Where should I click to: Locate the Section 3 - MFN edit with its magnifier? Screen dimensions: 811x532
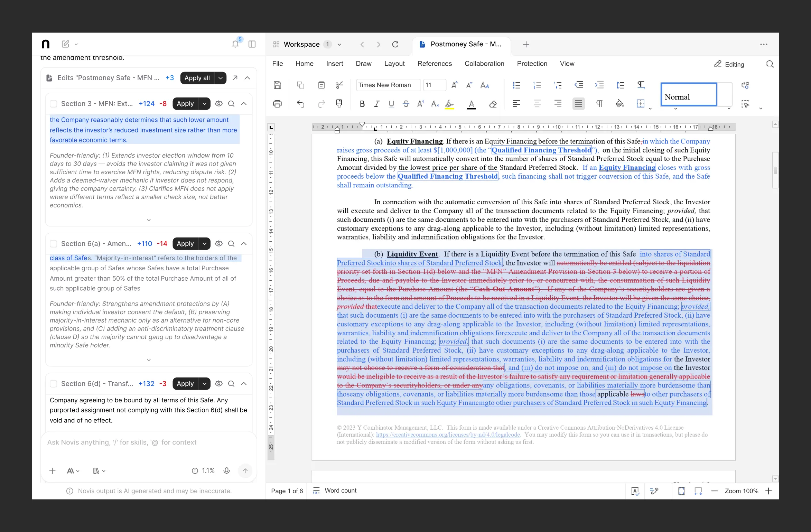[231, 104]
